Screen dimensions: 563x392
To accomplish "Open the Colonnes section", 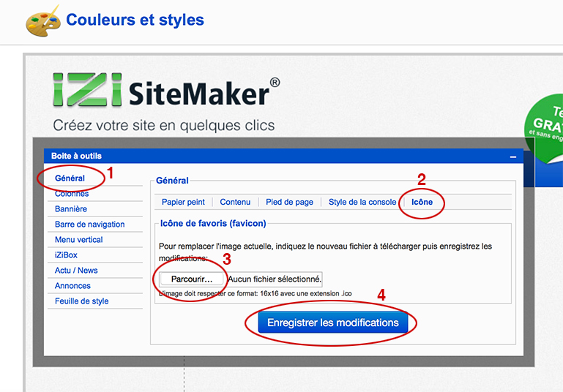I will pos(72,194).
